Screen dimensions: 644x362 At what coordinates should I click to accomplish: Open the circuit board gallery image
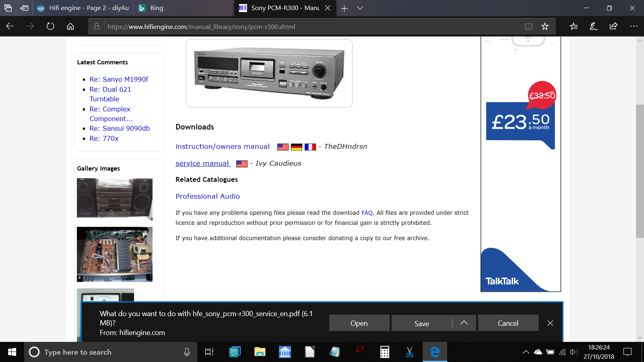[x=115, y=254]
